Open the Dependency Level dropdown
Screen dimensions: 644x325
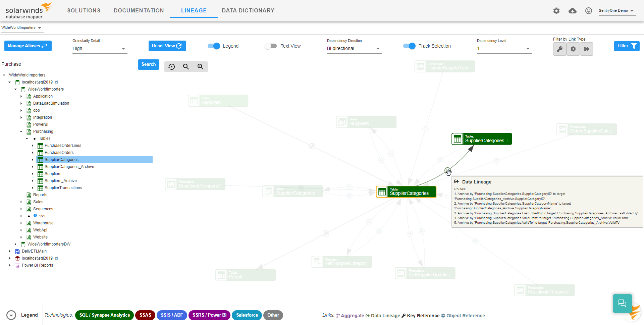click(x=504, y=49)
